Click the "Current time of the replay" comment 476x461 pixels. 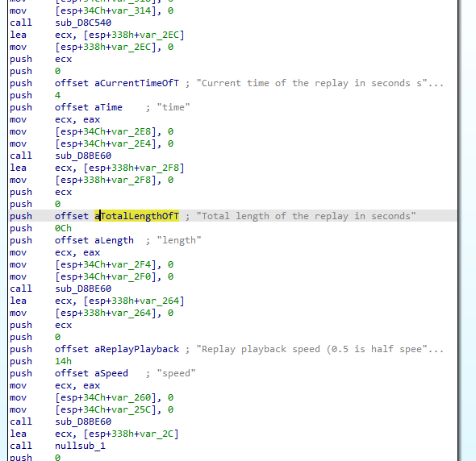[320, 83]
